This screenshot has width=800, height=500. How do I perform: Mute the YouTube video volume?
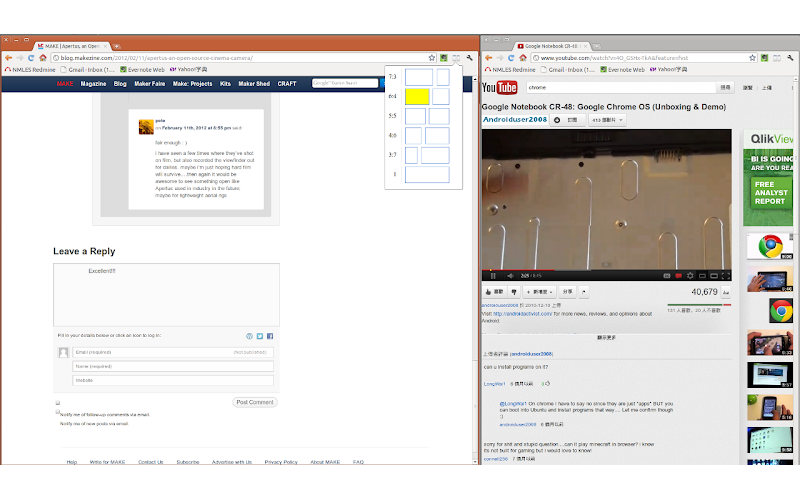tap(510, 276)
